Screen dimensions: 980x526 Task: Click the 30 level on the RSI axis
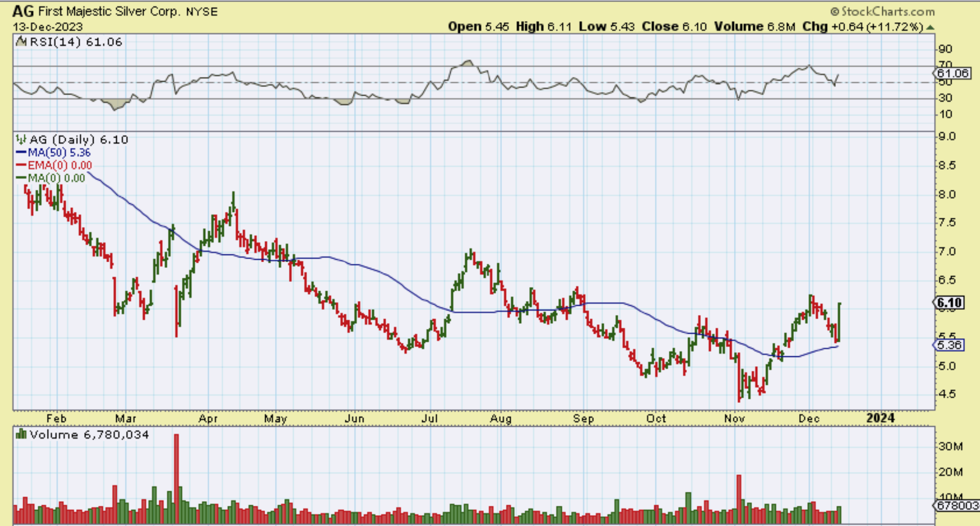tap(945, 98)
